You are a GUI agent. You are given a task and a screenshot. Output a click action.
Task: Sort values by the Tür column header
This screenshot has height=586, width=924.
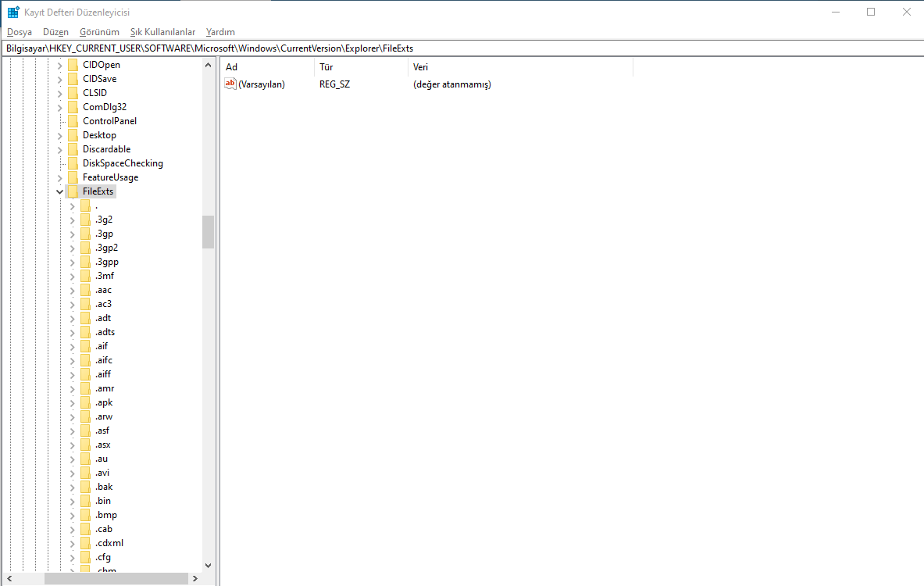[361, 67]
